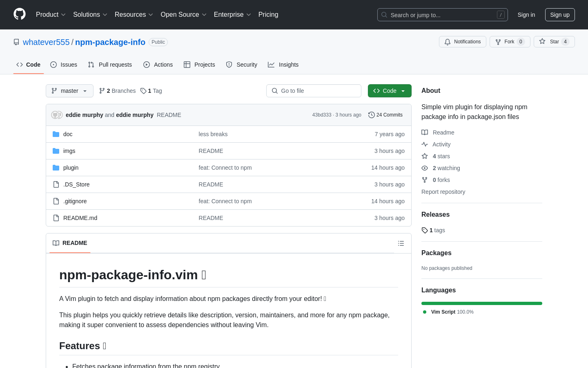This screenshot has height=368, width=588.
Task: Click the doc folder icon
Action: 56,134
